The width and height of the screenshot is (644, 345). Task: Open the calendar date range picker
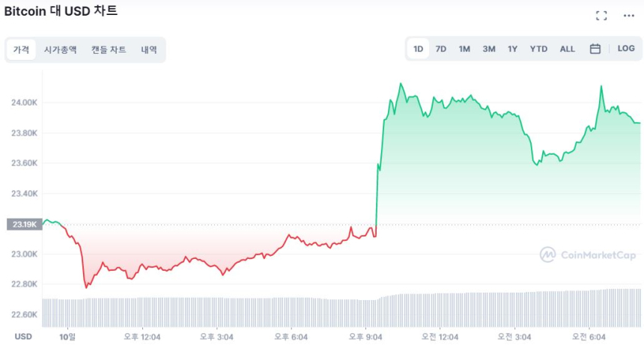595,49
